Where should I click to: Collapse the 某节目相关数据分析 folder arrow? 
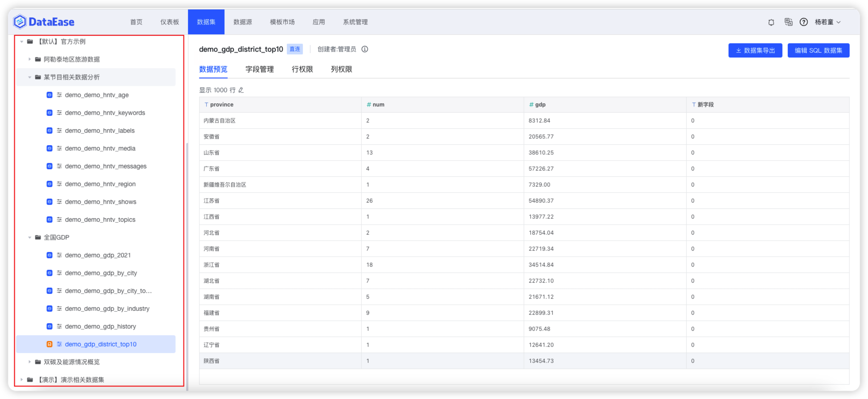[29, 77]
